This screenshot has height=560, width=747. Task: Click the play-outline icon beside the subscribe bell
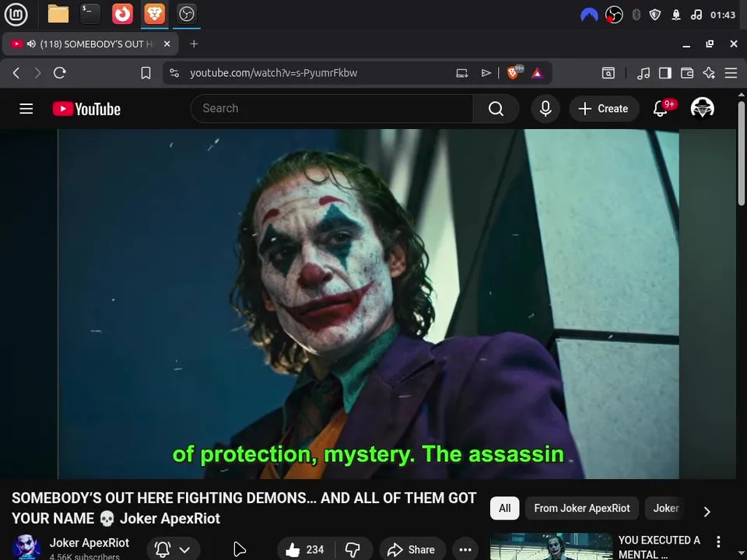[x=240, y=550]
